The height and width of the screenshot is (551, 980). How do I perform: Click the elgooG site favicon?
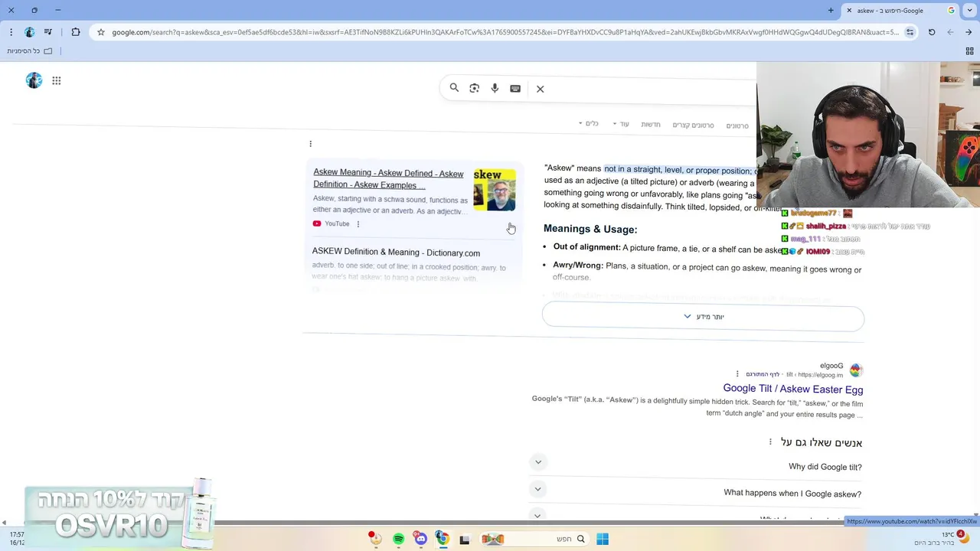pyautogui.click(x=856, y=370)
